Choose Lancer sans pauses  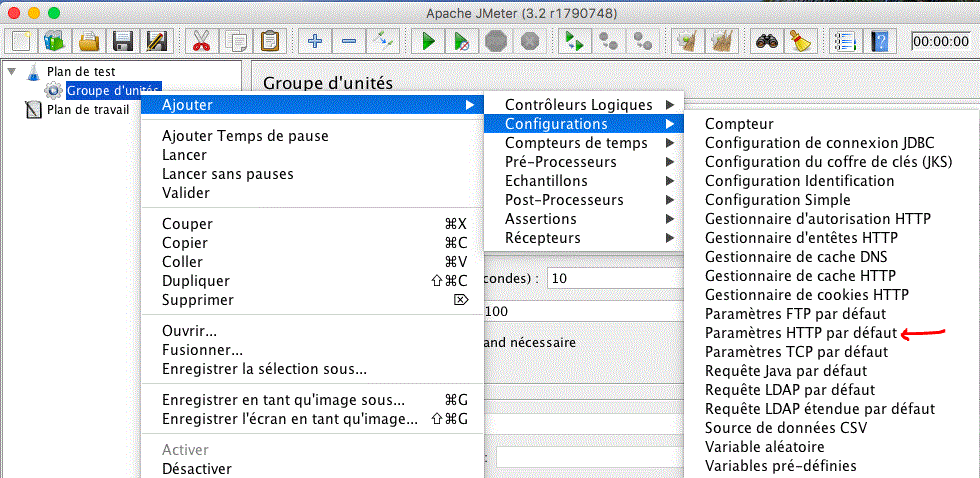coord(312,174)
